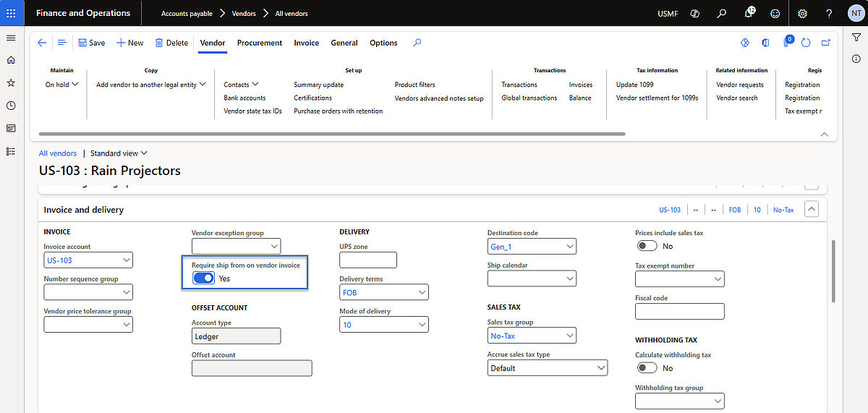Open notifications bell icon

pyautogui.click(x=749, y=14)
